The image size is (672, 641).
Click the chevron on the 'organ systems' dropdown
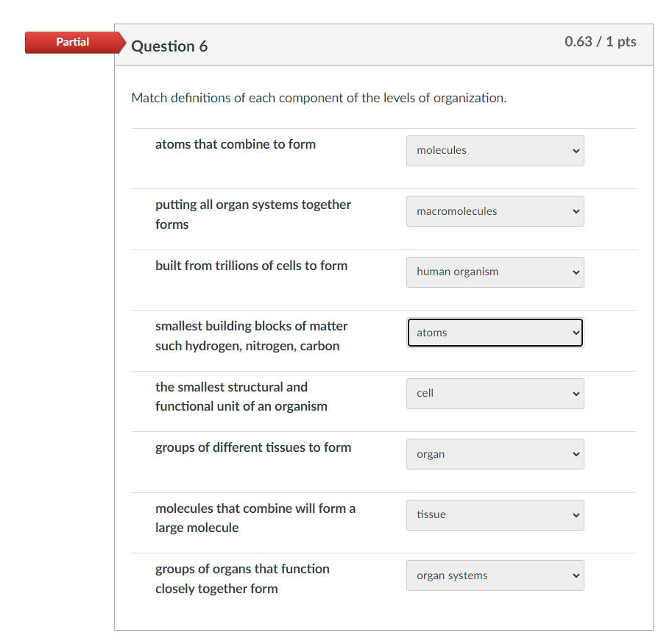point(576,576)
